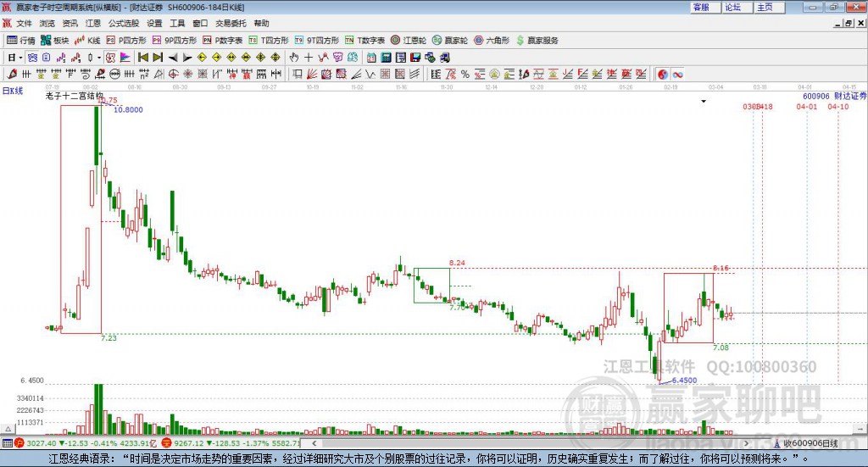Click the Shenzhen index 9267.12 status entry

(x=231, y=443)
